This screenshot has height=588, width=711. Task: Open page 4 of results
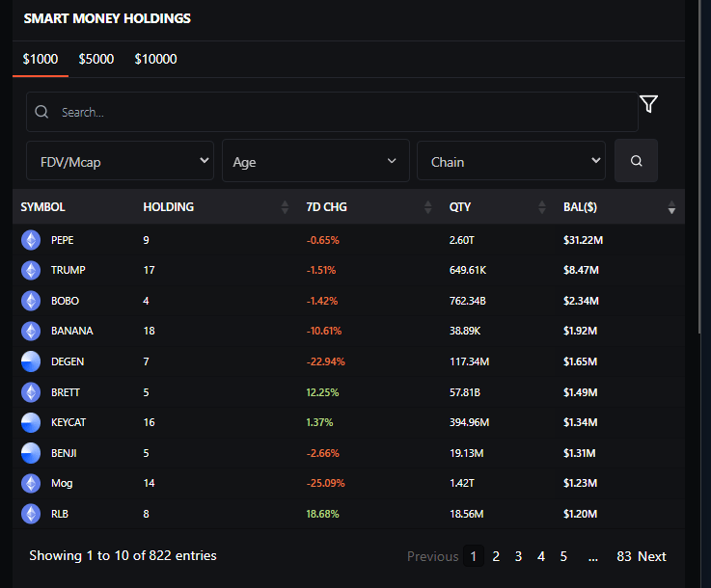click(541, 556)
